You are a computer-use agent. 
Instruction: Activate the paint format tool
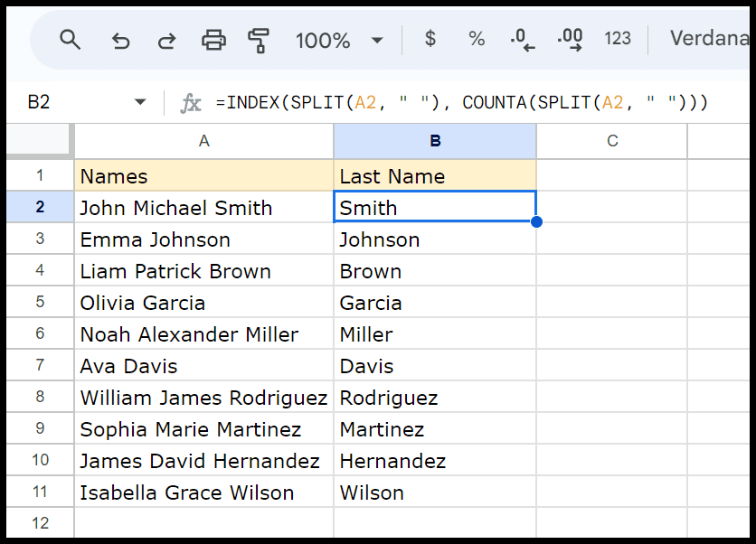[x=259, y=41]
